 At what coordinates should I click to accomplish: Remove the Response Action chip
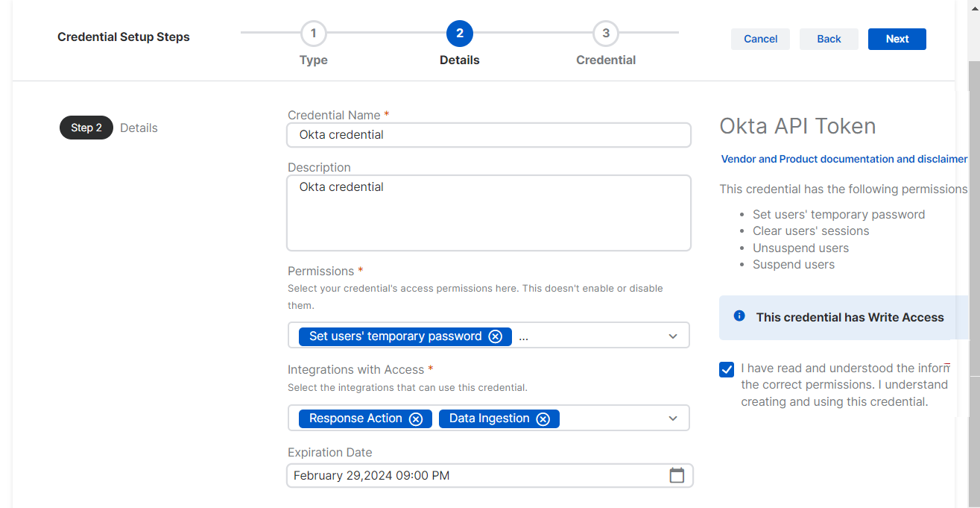[416, 419]
